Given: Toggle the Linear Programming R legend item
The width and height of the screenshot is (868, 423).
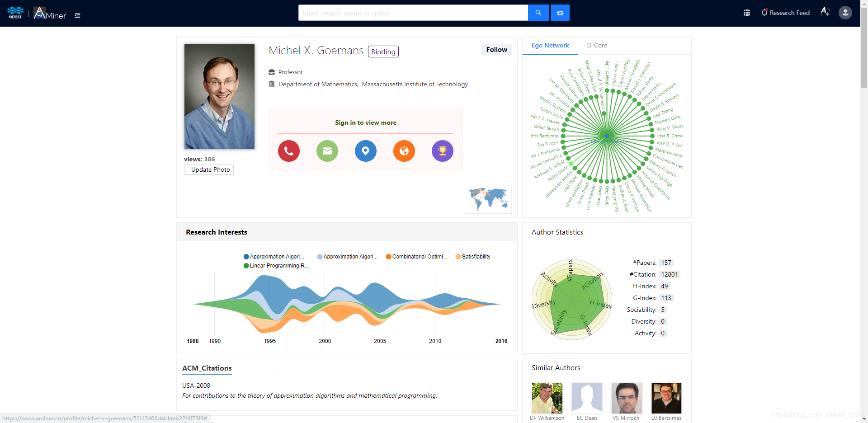Looking at the screenshot, I should coord(277,266).
